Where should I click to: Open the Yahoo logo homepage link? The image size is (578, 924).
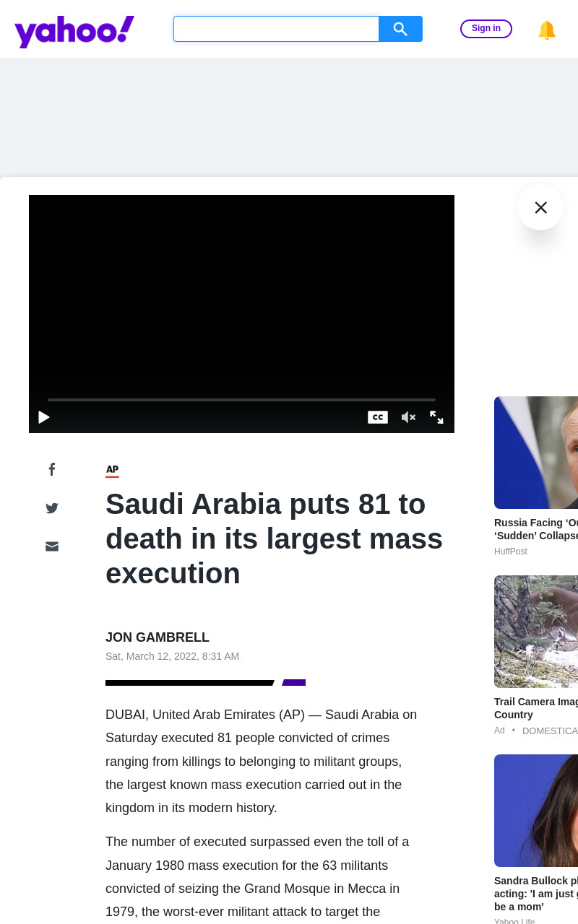pyautogui.click(x=74, y=31)
